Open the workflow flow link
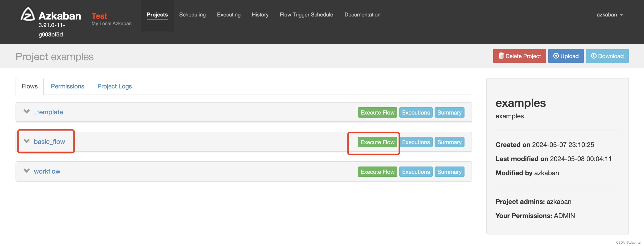The height and width of the screenshot is (246, 644). 47,171
